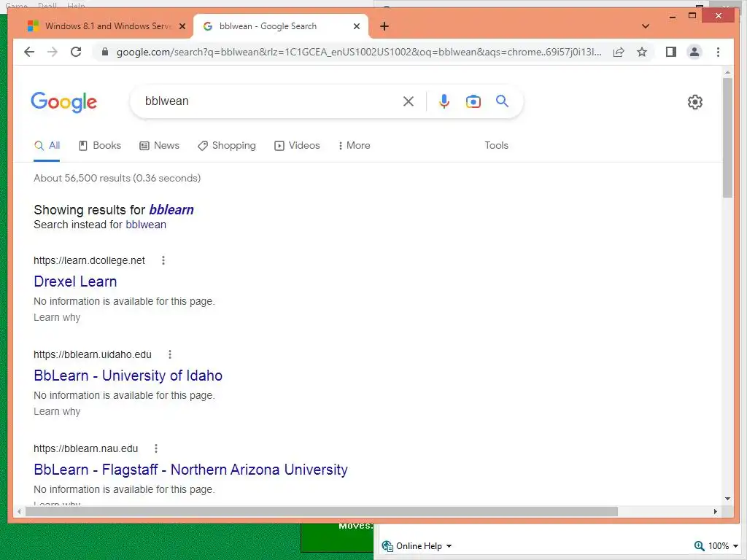Click the horizontal scrollbar thumb
Viewport: 747px width, 560px height.
point(322,511)
